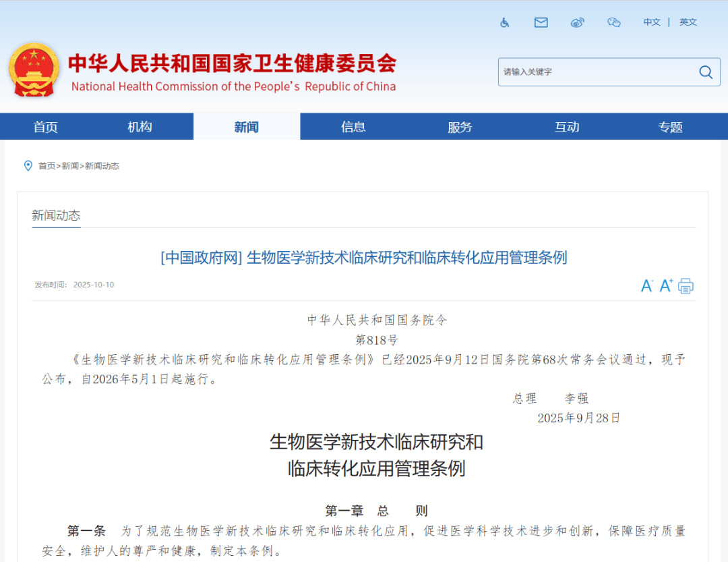
Task: Click the national emblem logo
Action: 34,71
